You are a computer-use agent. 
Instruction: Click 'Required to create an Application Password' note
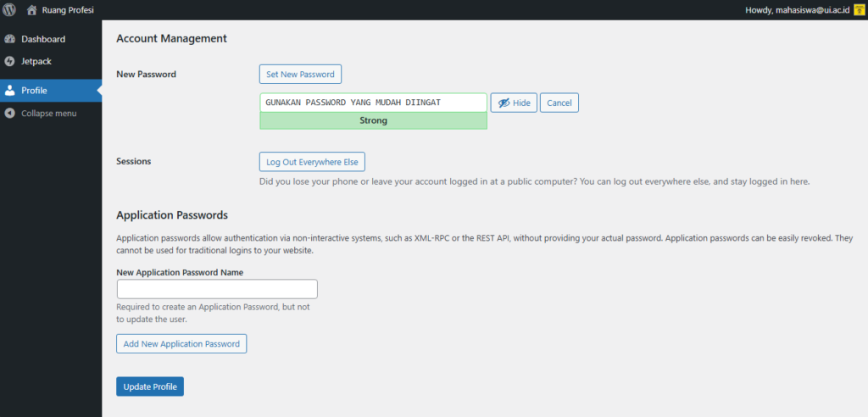(213, 313)
